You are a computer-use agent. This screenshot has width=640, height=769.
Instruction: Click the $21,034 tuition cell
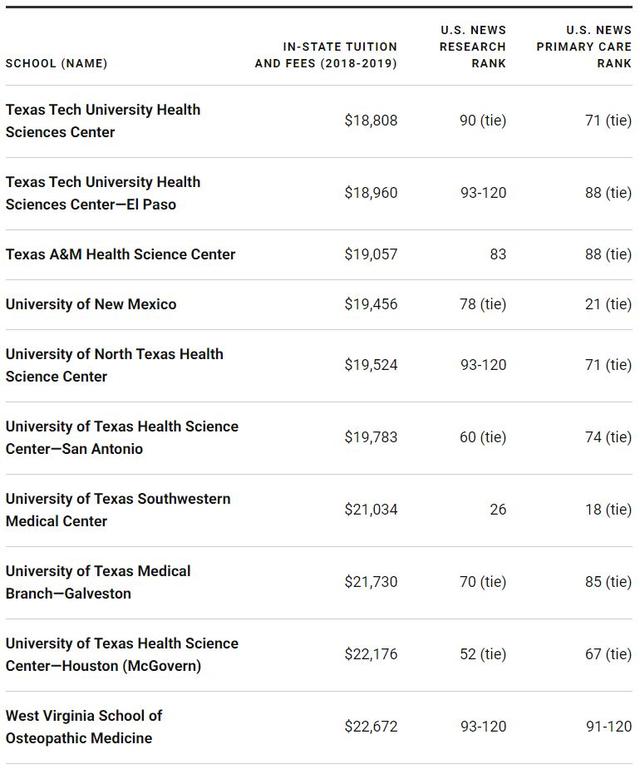pos(371,510)
